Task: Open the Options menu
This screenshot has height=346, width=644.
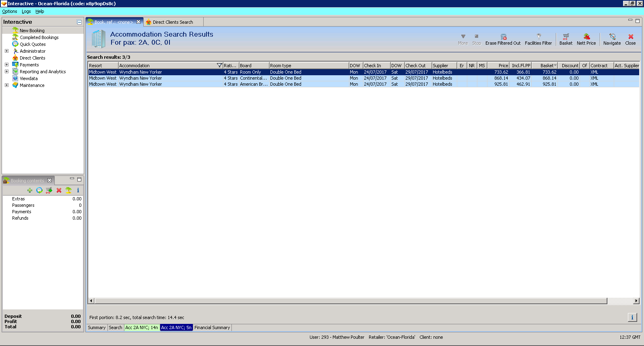Action: click(10, 12)
